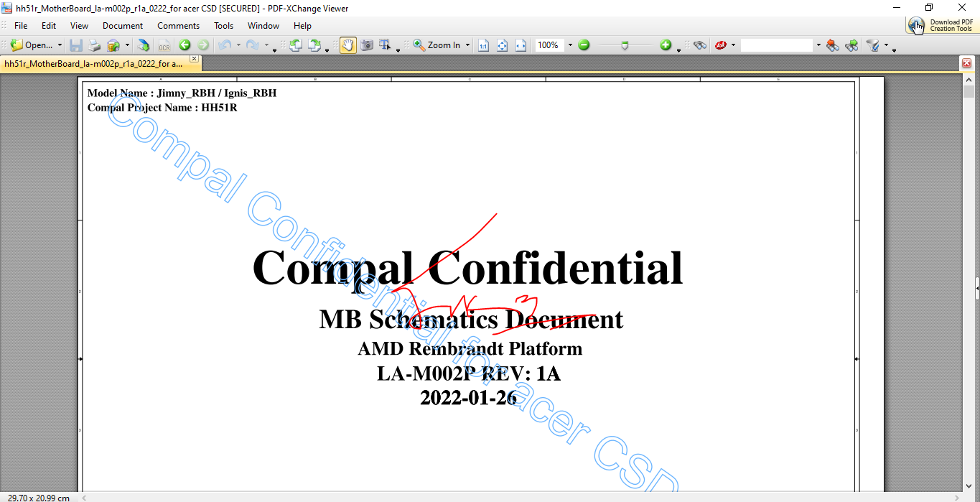Expand the email icon dropdown arrow
This screenshot has width=980, height=502.
click(127, 45)
